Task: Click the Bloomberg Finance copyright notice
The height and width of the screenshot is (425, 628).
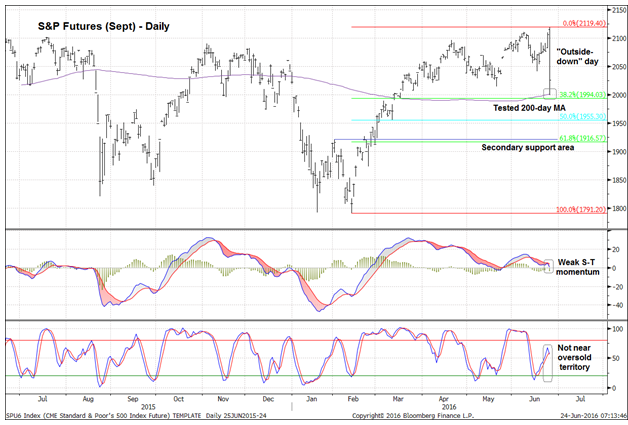Action: [413, 416]
